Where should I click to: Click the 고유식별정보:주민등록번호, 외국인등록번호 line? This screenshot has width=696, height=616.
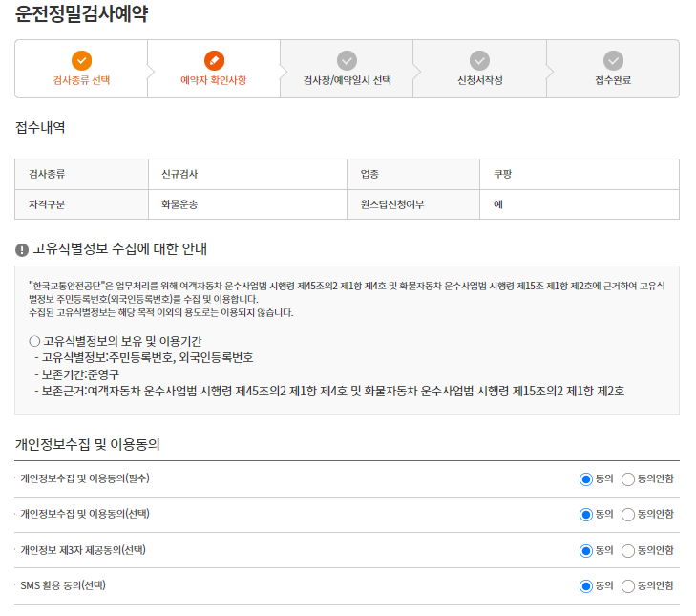[144, 357]
